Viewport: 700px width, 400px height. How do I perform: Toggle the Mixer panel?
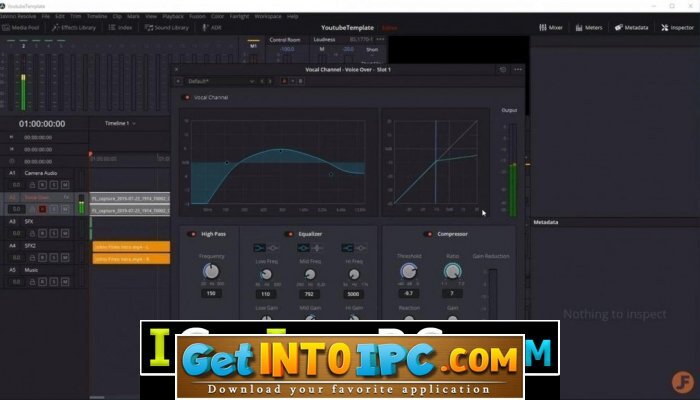pos(550,27)
